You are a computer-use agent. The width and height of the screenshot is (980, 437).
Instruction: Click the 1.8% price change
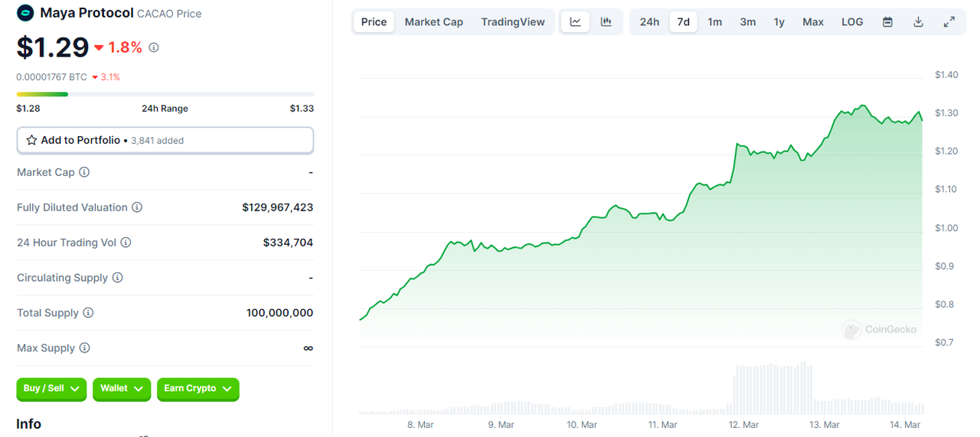coord(119,47)
